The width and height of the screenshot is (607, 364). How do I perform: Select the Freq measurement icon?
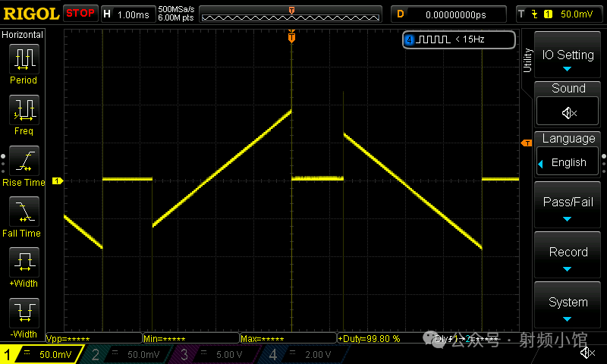[24, 111]
